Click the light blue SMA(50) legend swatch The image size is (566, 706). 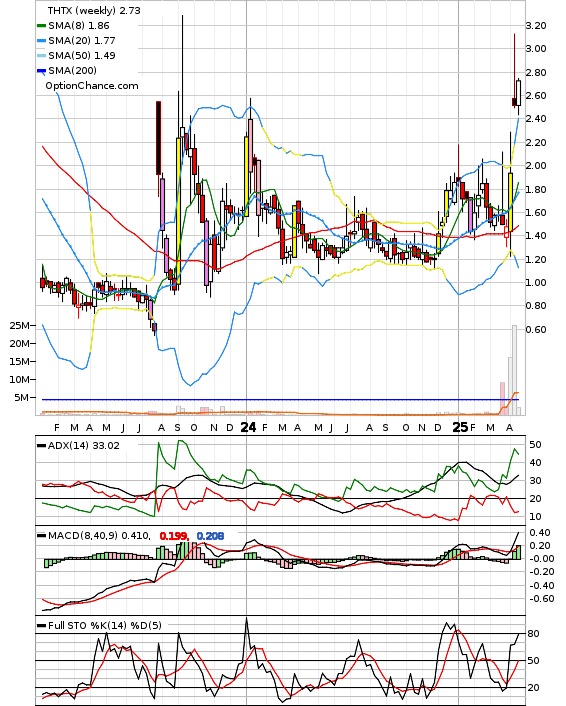tap(41, 55)
